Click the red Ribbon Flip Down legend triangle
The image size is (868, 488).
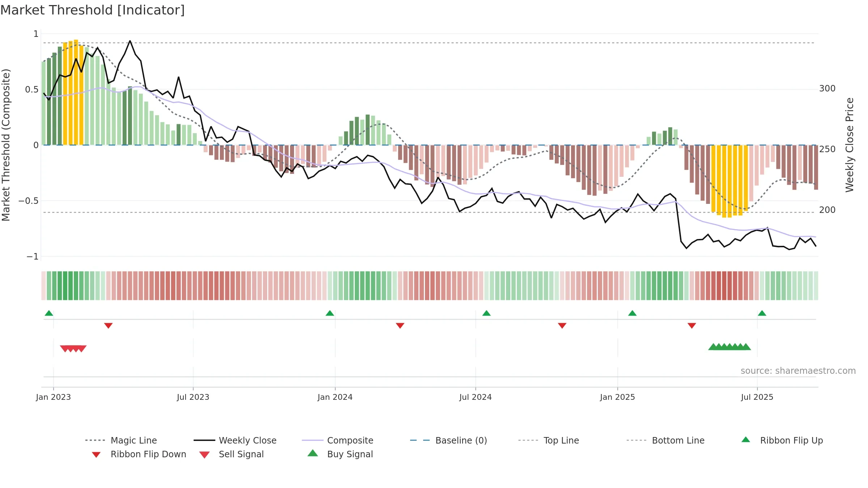(96, 455)
